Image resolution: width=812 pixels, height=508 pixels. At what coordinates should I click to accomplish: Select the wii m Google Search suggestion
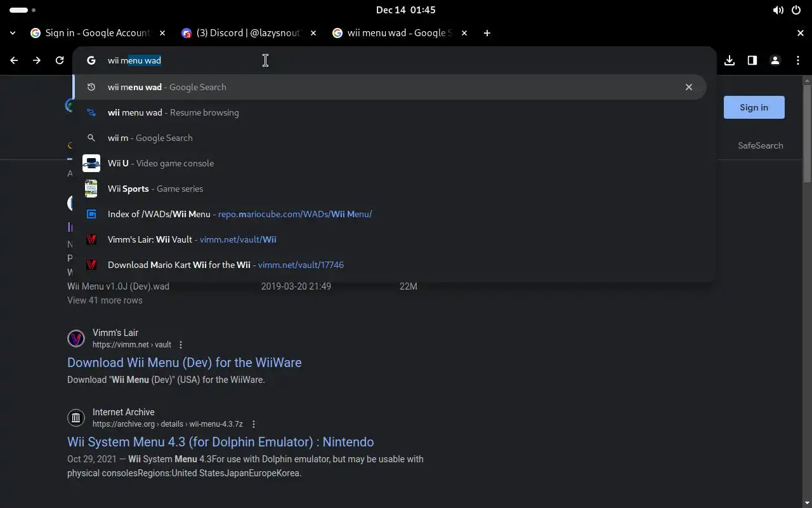(x=390, y=138)
